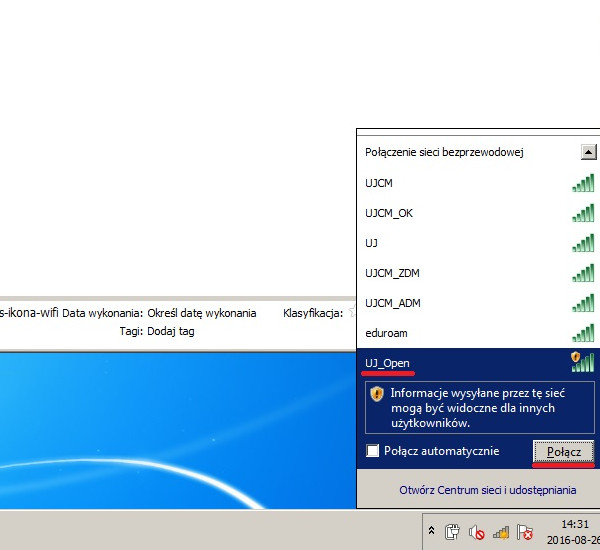Select the UJ network from the list
The width and height of the screenshot is (600, 550).
tap(372, 243)
